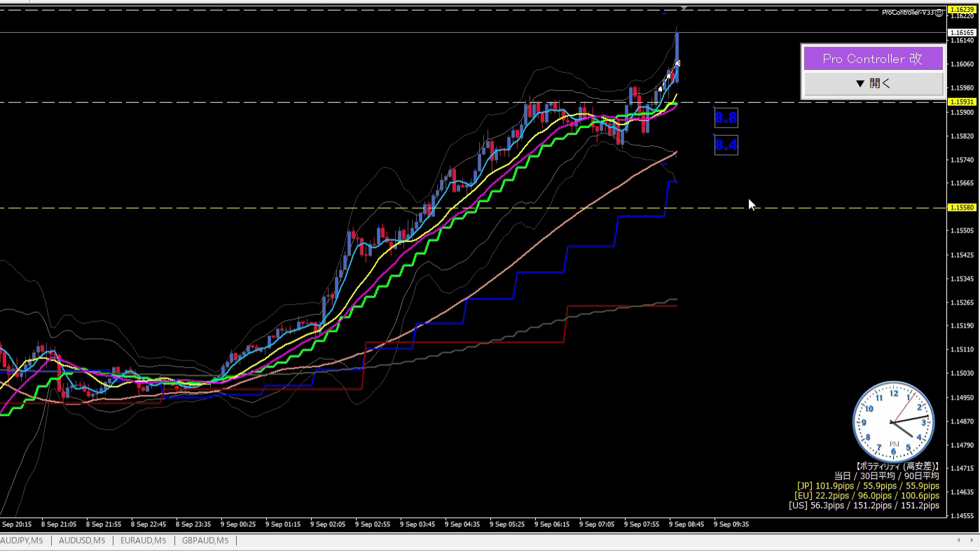Click the 1.15740 price scale value
The image size is (980, 551).
(x=961, y=160)
